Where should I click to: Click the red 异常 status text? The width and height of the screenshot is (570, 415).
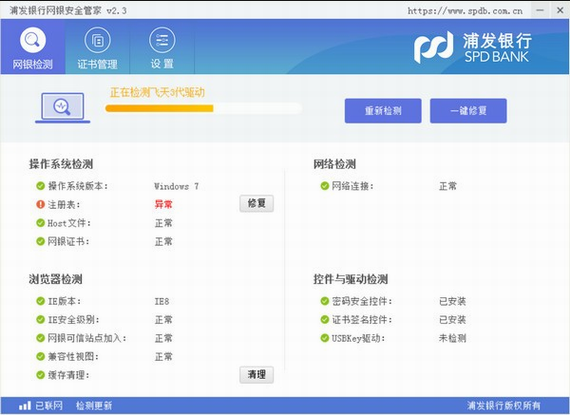164,205
